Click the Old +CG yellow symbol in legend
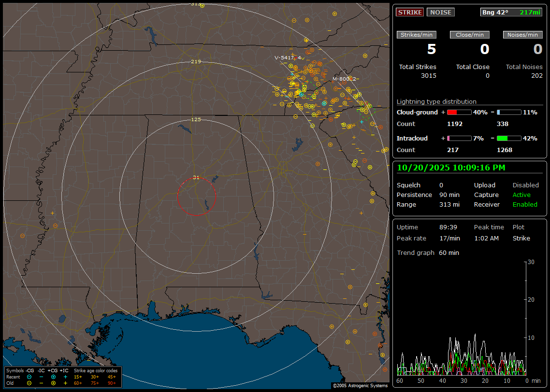This screenshot has height=392, width=550. point(53,383)
